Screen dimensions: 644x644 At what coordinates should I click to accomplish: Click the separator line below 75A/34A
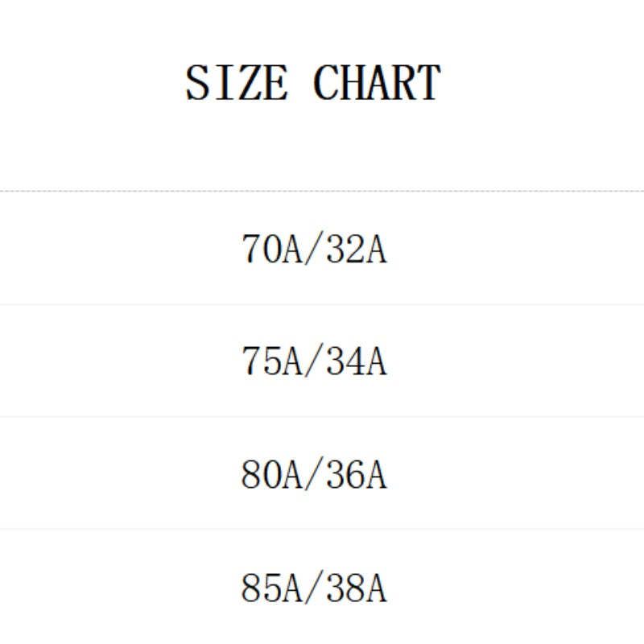322,417
